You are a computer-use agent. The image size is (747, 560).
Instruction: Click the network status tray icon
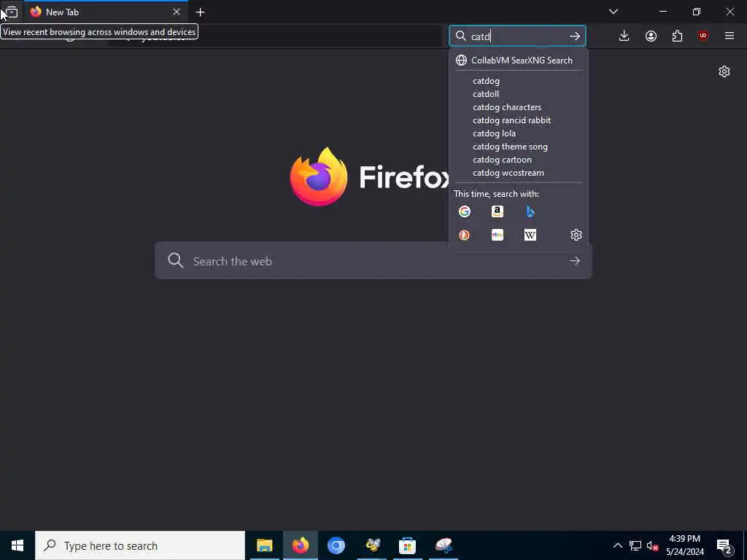coord(635,545)
